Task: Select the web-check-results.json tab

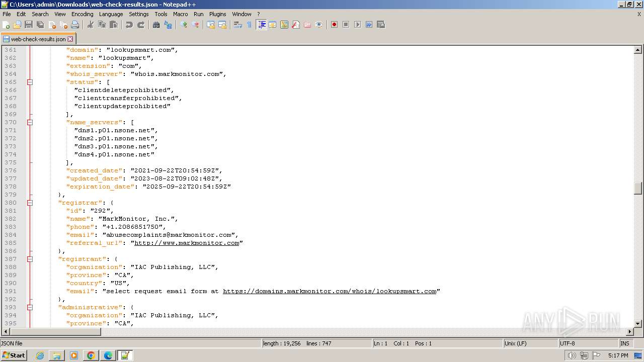Action: [38, 39]
